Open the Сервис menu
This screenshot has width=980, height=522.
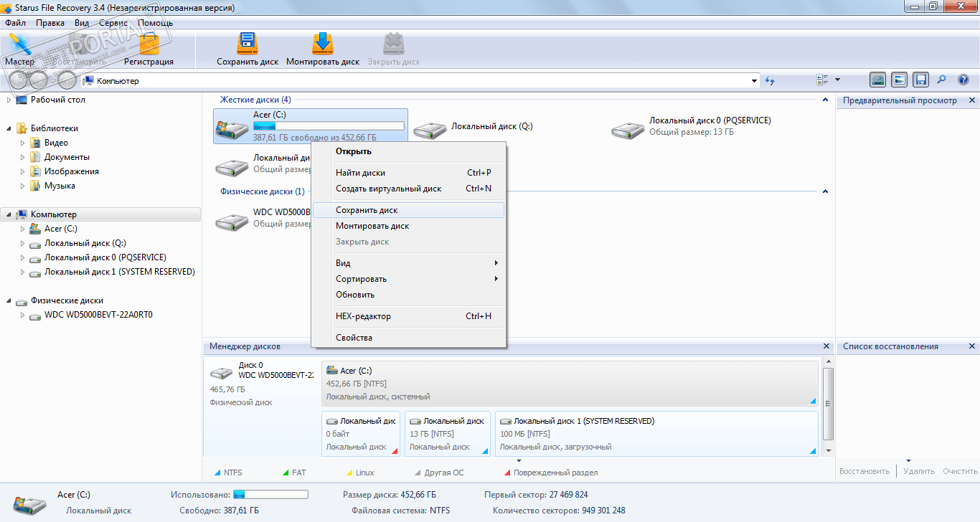coord(114,23)
